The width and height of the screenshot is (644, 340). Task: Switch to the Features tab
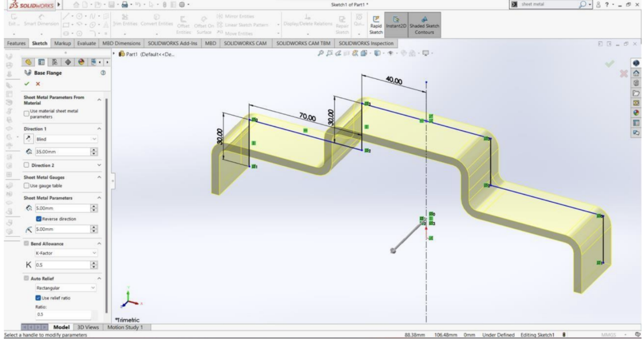pos(15,43)
